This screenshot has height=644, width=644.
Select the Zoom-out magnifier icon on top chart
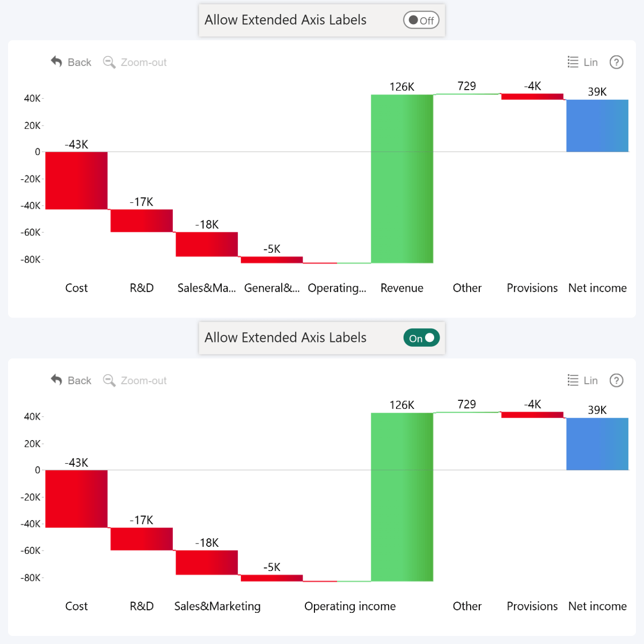(x=109, y=62)
